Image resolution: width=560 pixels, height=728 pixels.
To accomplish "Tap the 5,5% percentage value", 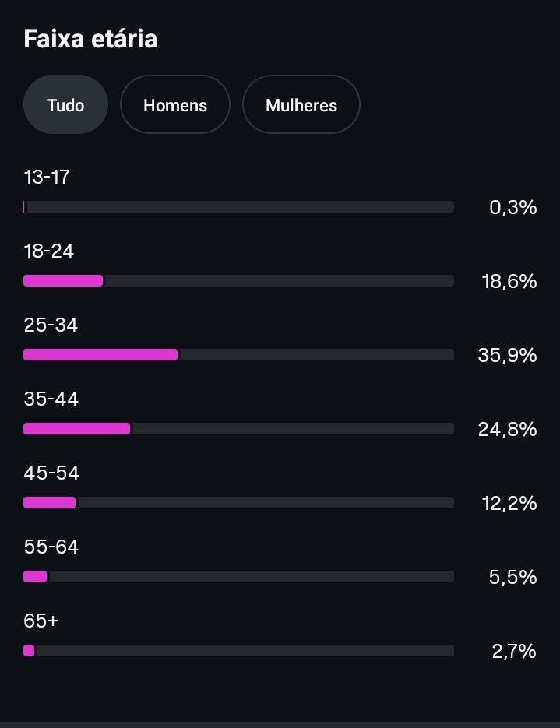I will point(512,577).
